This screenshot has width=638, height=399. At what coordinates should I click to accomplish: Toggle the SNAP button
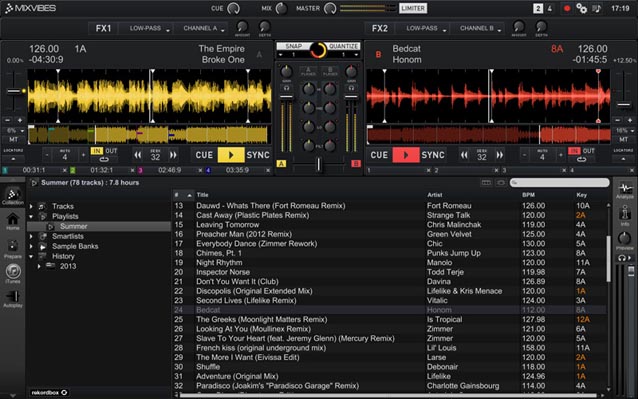click(293, 46)
